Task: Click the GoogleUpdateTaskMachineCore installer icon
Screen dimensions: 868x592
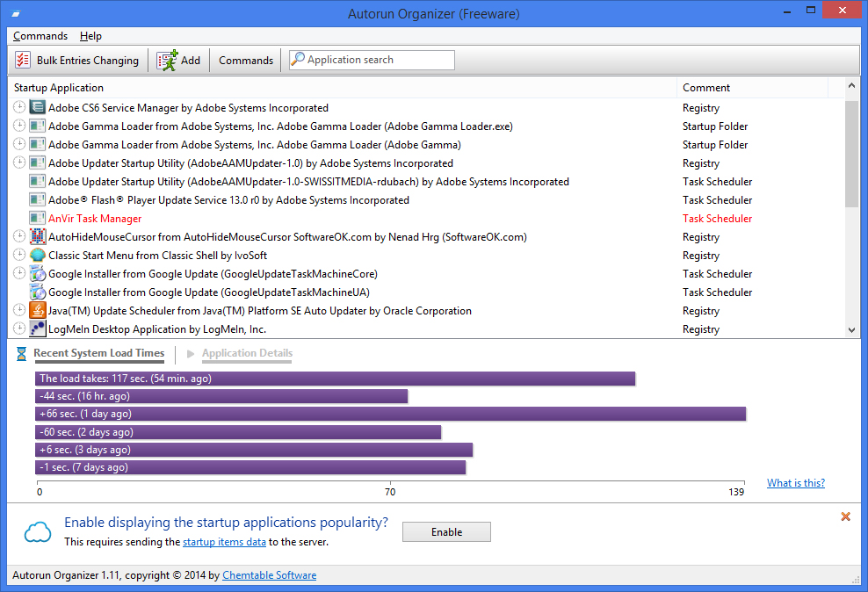Action: [37, 274]
